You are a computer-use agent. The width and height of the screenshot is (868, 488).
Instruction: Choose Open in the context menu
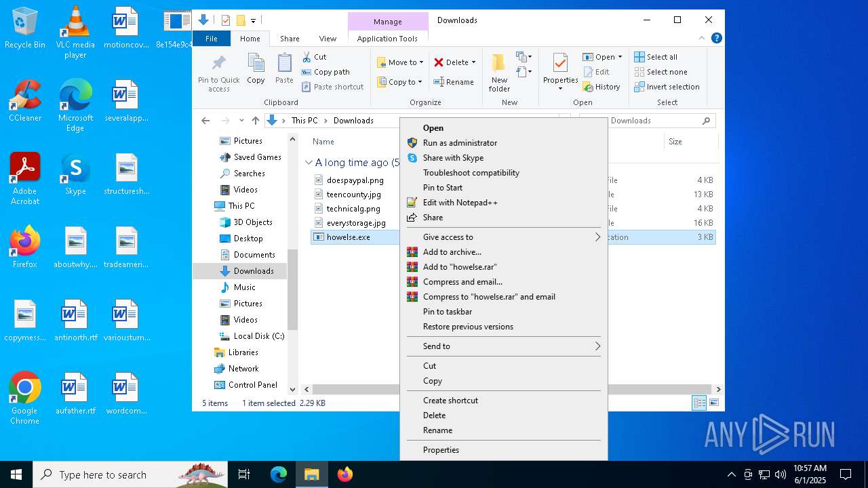(x=503, y=128)
